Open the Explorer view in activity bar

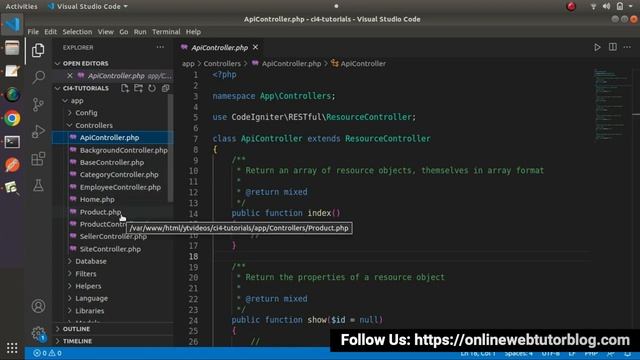pyautogui.click(x=38, y=50)
